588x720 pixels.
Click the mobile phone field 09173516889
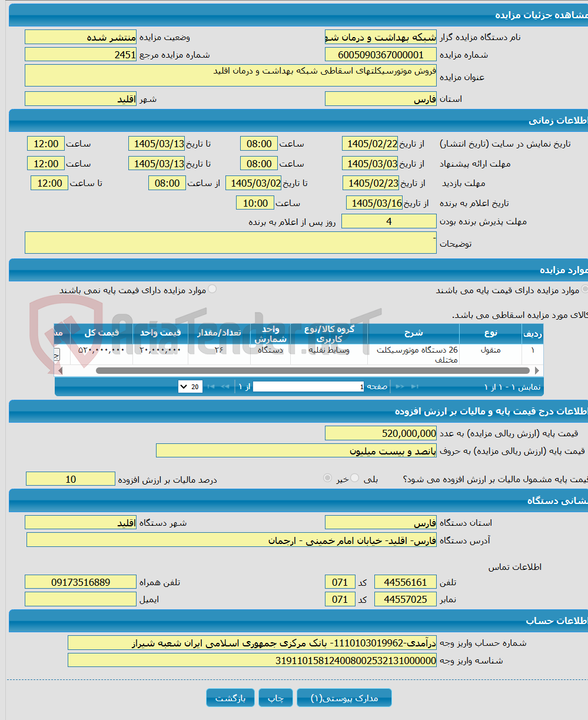click(81, 582)
